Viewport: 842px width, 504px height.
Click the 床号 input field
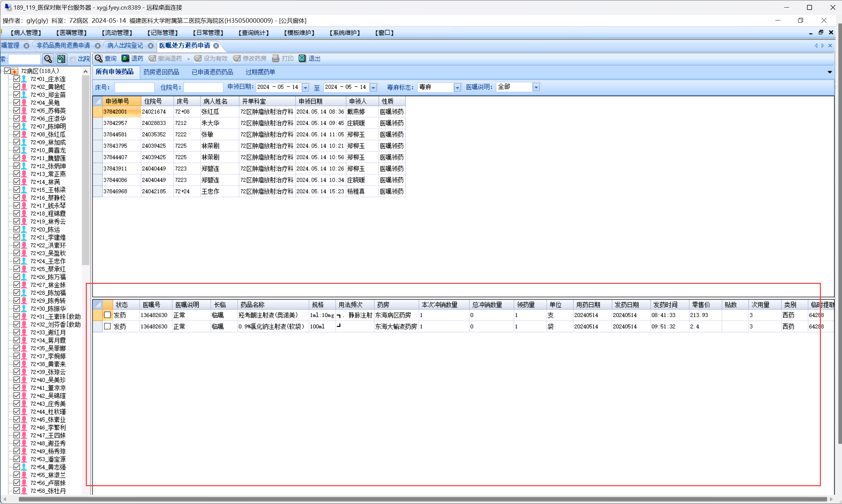[x=134, y=87]
